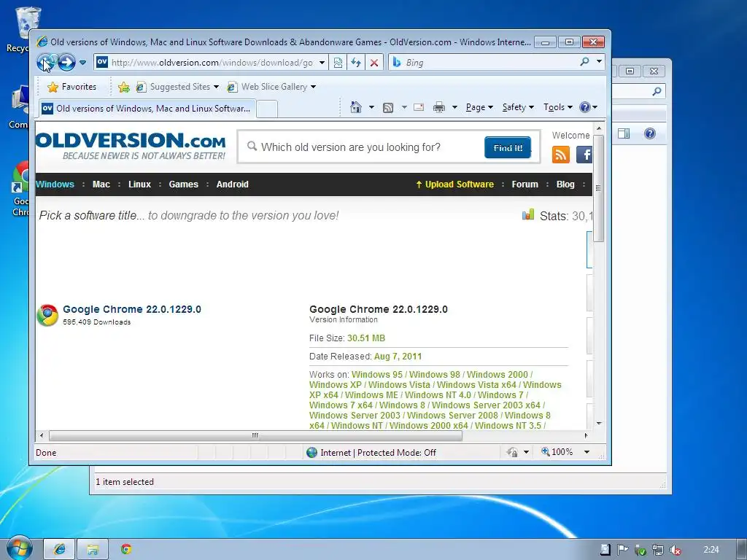Select the Mac navigation tab

tap(101, 184)
